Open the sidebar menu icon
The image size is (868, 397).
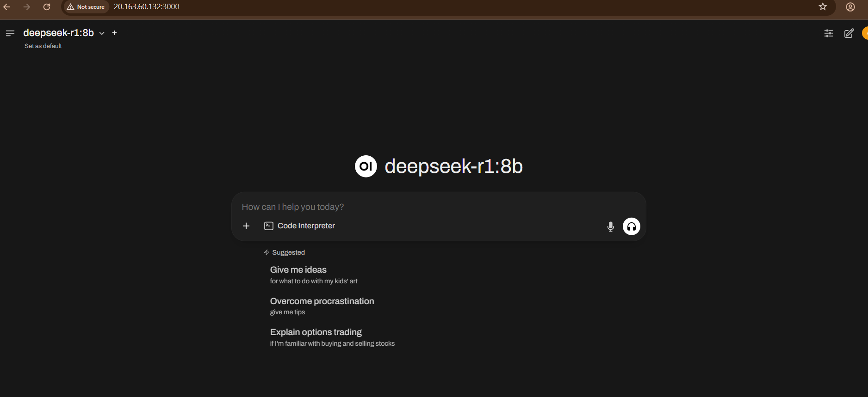point(10,33)
